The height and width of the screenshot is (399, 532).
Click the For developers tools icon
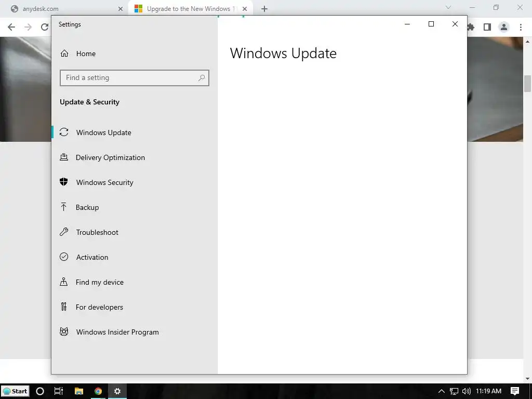pos(64,307)
